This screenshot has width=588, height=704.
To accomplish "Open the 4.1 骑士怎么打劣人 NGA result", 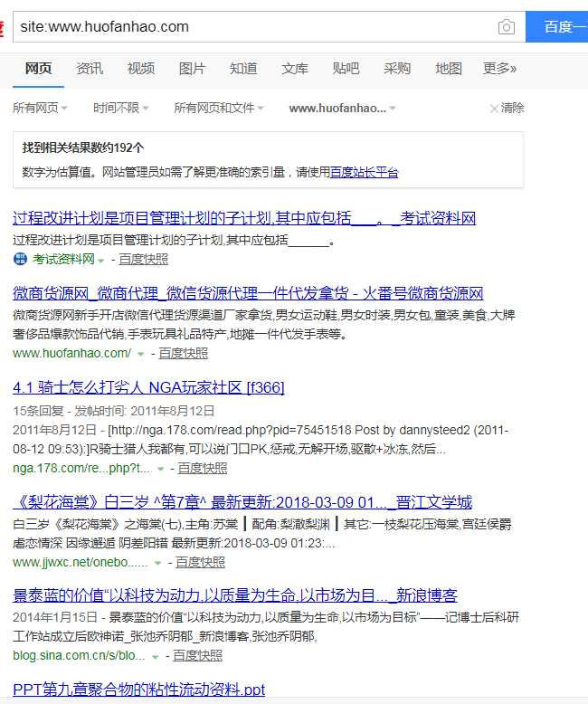I will click(x=148, y=387).
